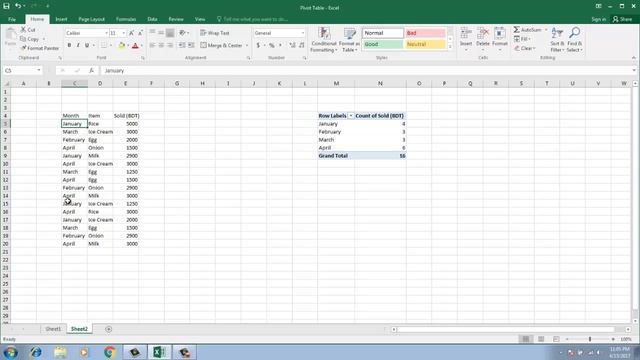Toggle Bold formatting
The image size is (640, 360).
(69, 45)
